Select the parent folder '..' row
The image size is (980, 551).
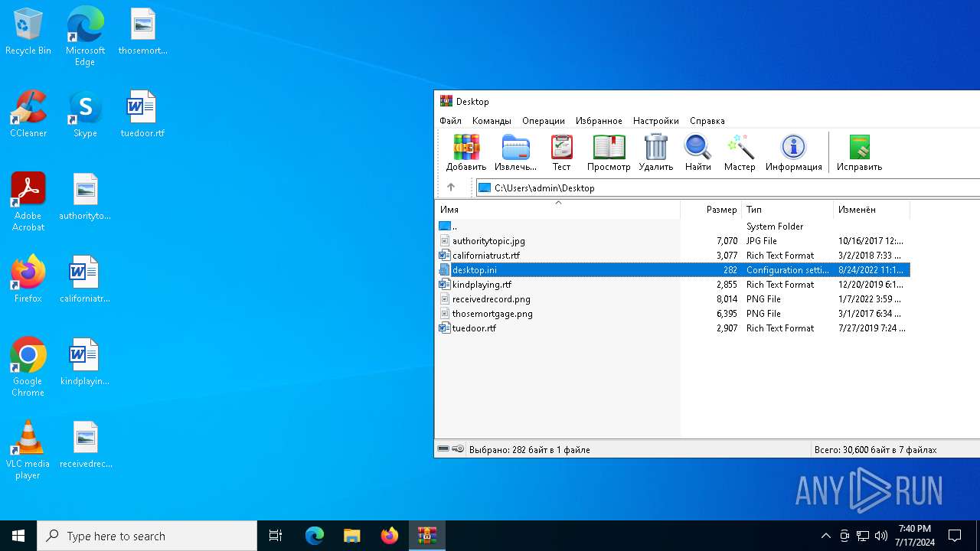click(x=672, y=227)
